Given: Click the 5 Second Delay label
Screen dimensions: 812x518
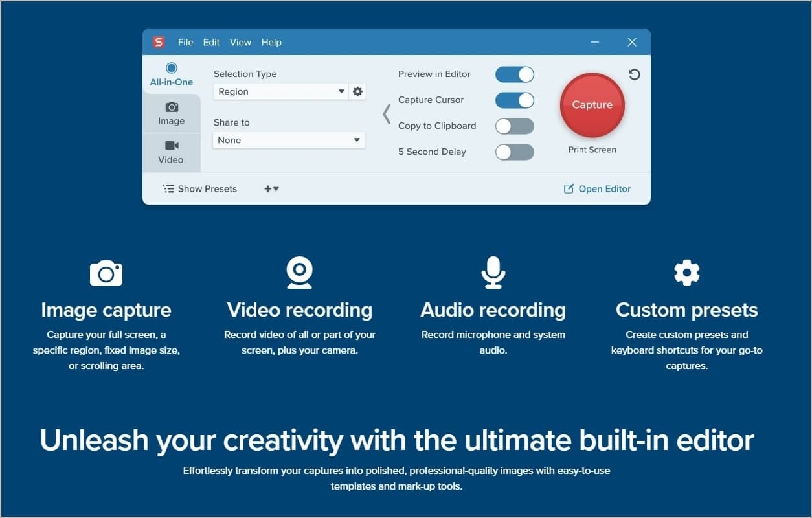Looking at the screenshot, I should point(432,152).
